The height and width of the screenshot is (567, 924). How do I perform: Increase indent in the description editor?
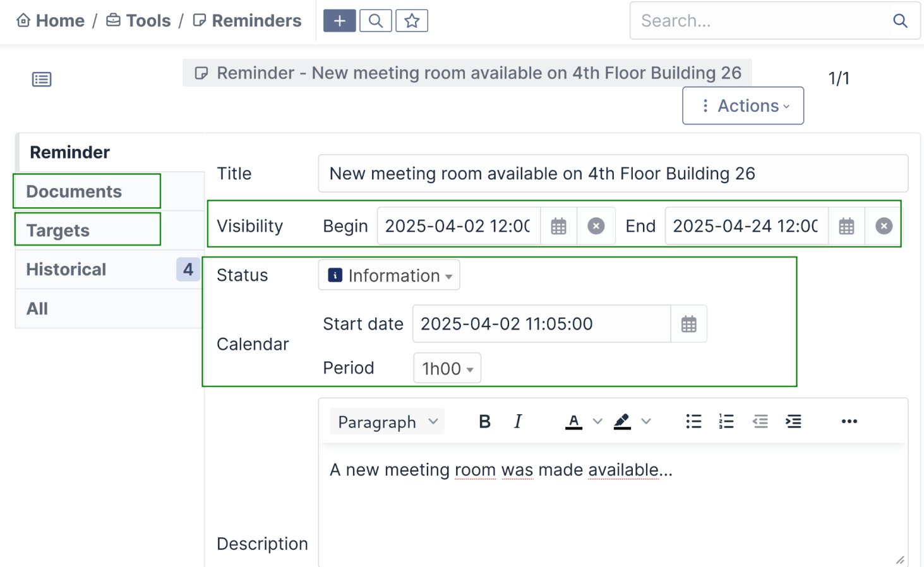[x=793, y=422]
